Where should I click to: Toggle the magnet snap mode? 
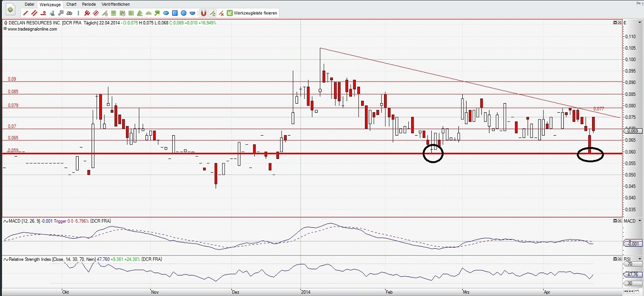pyautogui.click(x=203, y=13)
